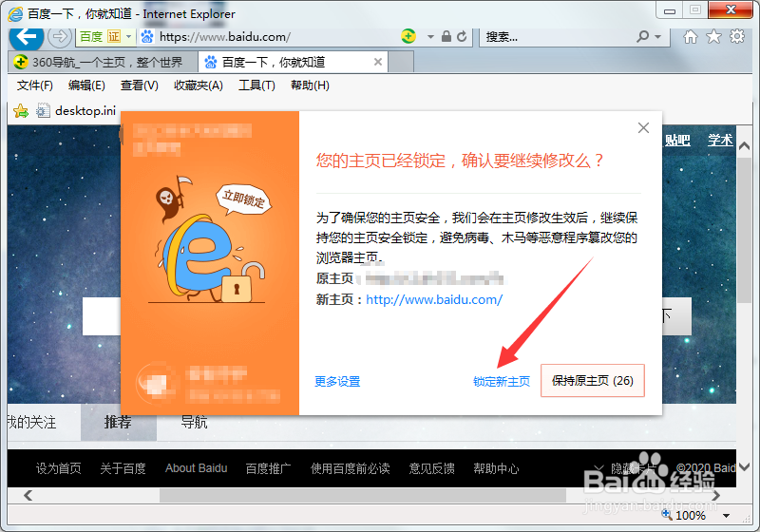Screen dimensions: 760x532
Task: Click the add-to-favorites bar star icon
Action: pos(21,111)
